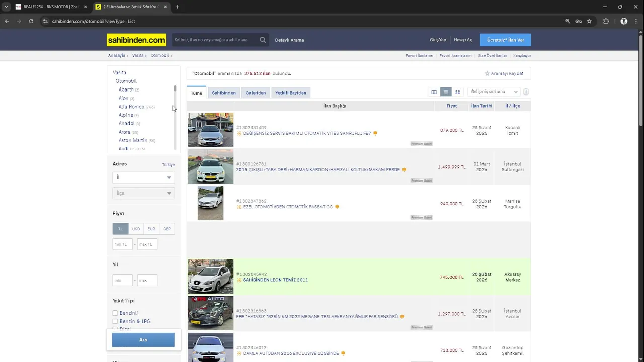Click yellow badge on Passat CC listing
The width and height of the screenshot is (644, 362).
(337, 207)
